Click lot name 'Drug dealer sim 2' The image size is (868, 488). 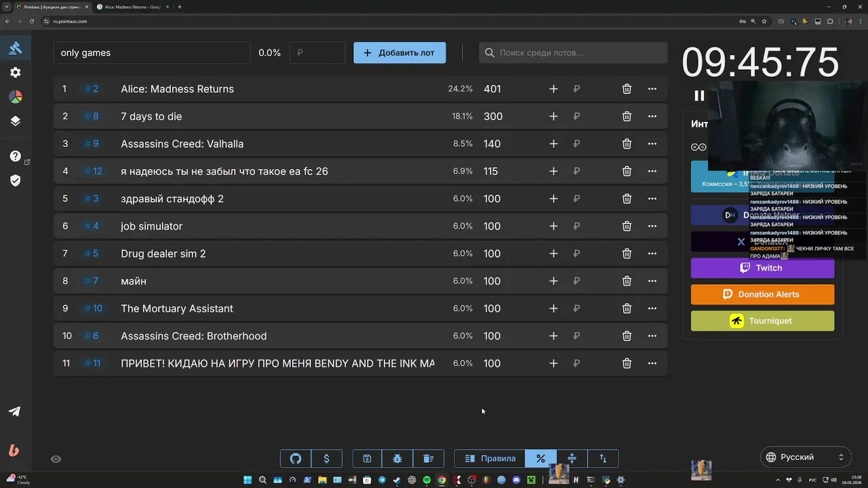[x=163, y=253]
